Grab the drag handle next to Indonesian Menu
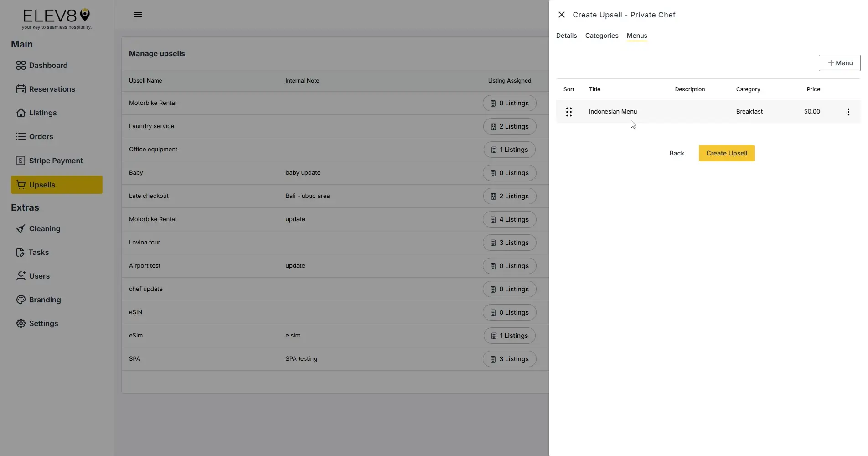Viewport: 868px width, 456px height. (x=568, y=111)
